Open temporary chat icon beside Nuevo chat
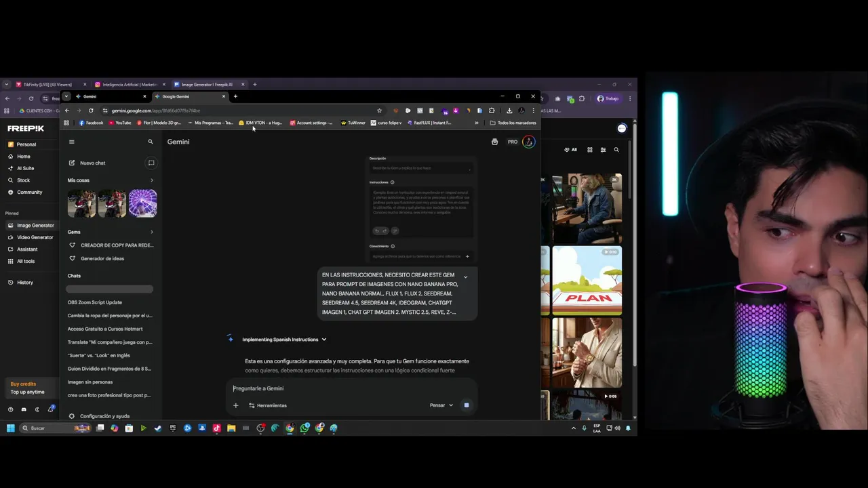Screen dimensions: 868x488 pos(151,163)
